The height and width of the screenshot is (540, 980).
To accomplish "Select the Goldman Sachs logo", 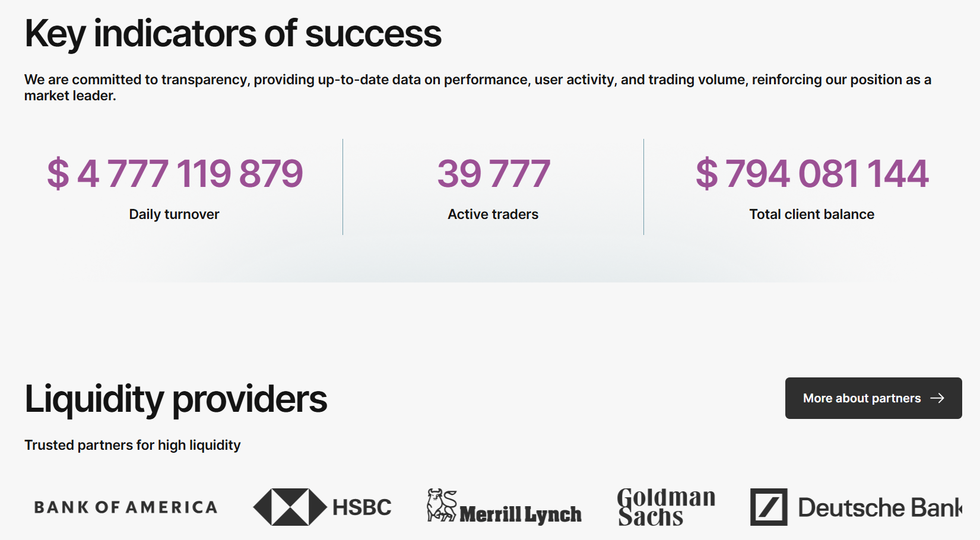I will (666, 507).
